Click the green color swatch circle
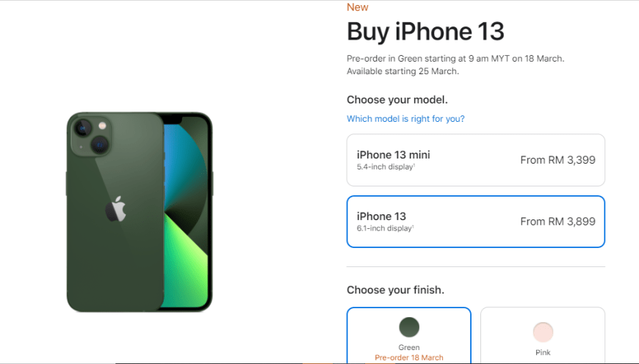The width and height of the screenshot is (639, 364). (x=409, y=327)
